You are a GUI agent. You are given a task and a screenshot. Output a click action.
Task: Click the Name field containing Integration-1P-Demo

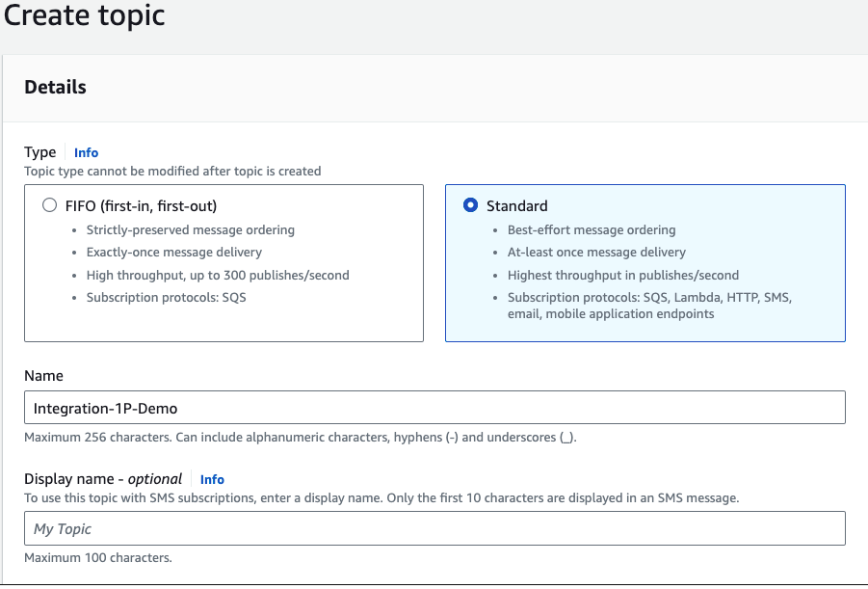point(434,408)
